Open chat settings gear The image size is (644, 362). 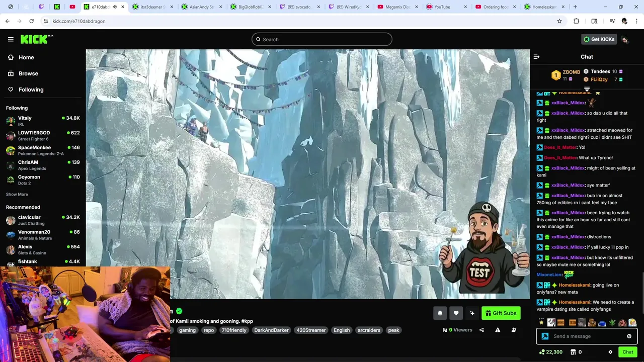click(x=610, y=352)
